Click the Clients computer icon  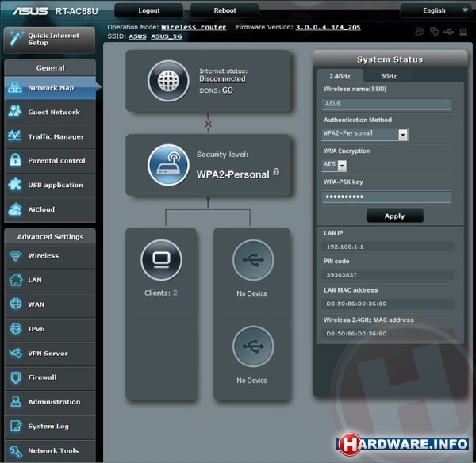point(162,260)
